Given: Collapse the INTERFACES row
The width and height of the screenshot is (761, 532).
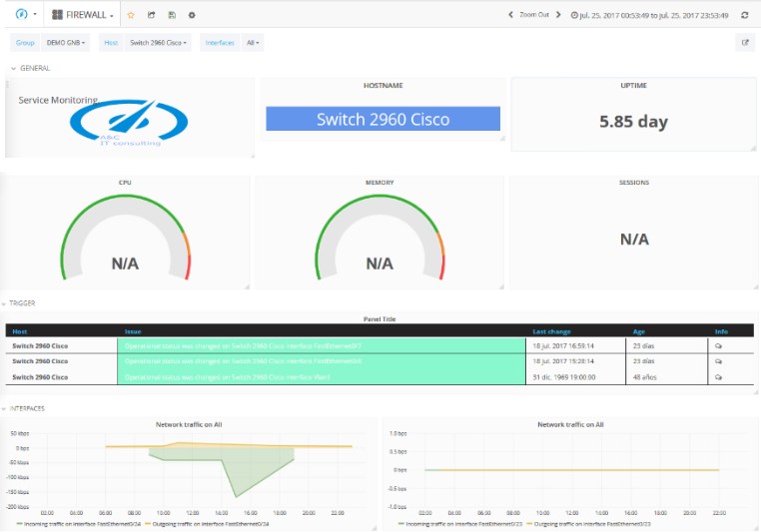Looking at the screenshot, I should pyautogui.click(x=23, y=408).
